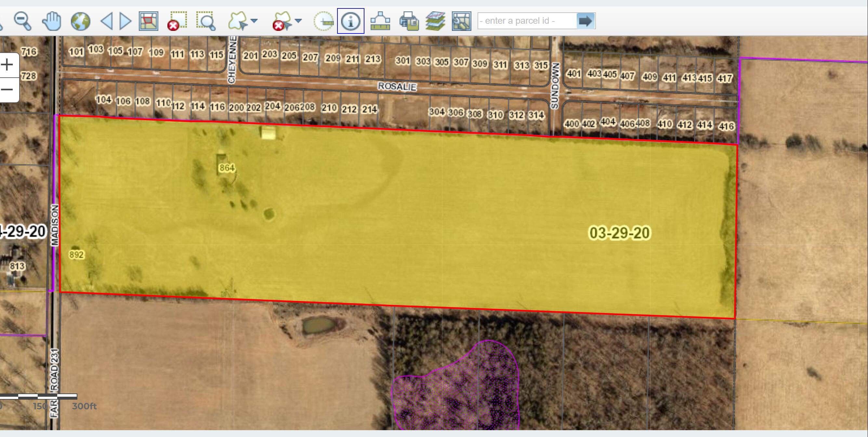Viewport: 868px width, 437px height.
Task: Open select-by-shape tool dropdown arrow
Action: 255,21
